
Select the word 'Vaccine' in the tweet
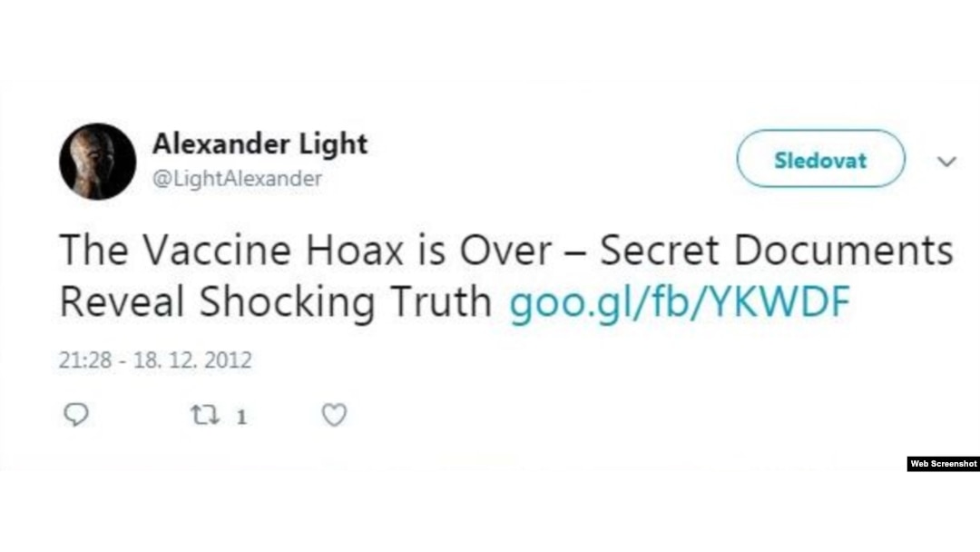(218, 250)
